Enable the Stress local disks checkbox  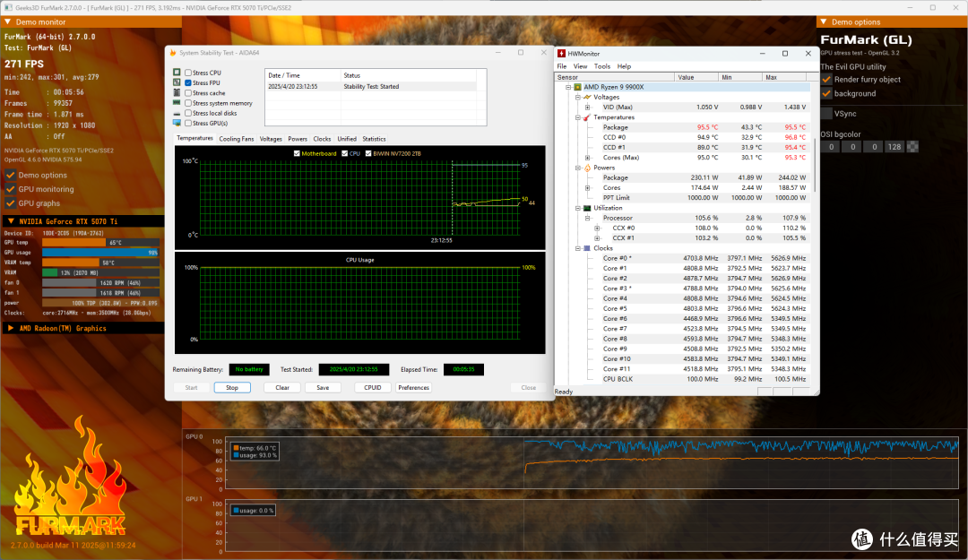pos(188,113)
